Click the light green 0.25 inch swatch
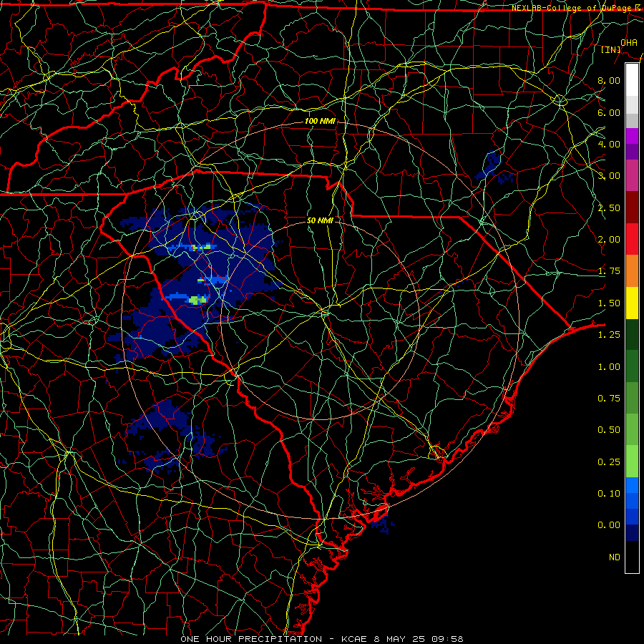The image size is (644, 644). pyautogui.click(x=632, y=462)
